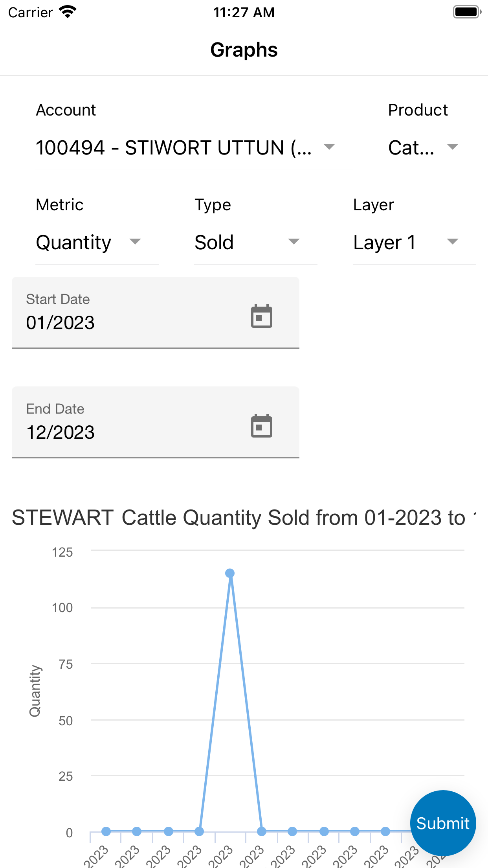Tap the blue Submit button
Screen dimensions: 488x868
[x=443, y=823]
